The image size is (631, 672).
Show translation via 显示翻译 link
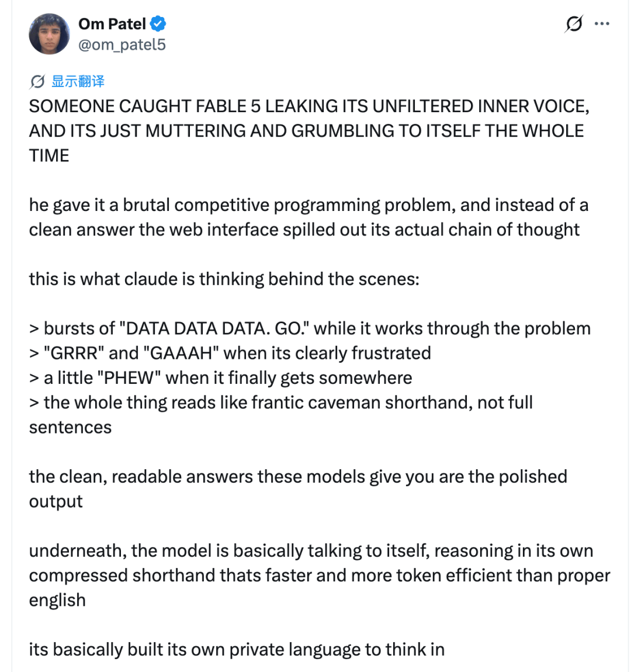[78, 81]
